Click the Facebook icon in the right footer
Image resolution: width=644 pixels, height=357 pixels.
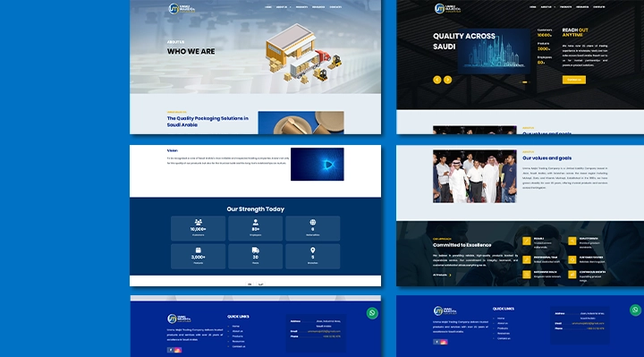(x=436, y=342)
